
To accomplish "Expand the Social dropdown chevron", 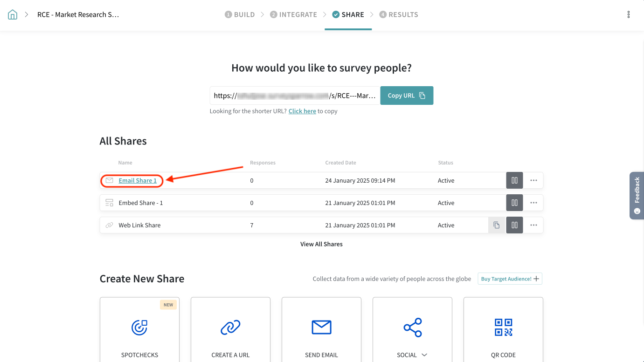I will (424, 355).
